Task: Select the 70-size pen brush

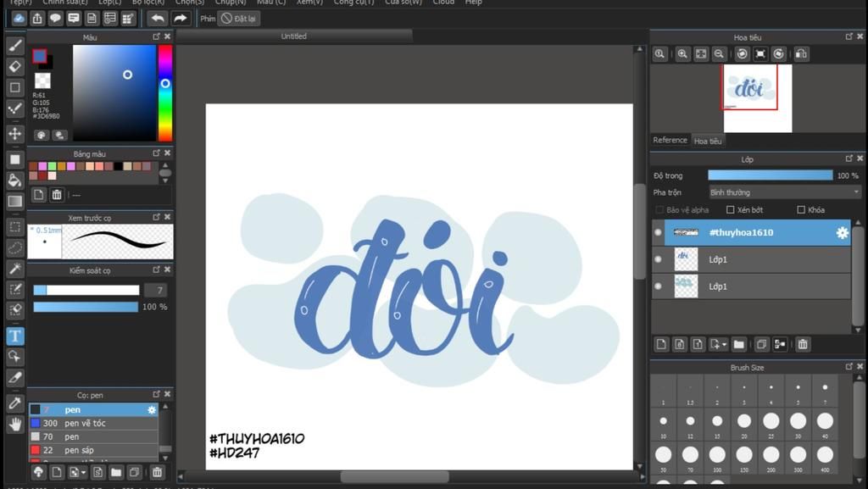Action: point(93,437)
